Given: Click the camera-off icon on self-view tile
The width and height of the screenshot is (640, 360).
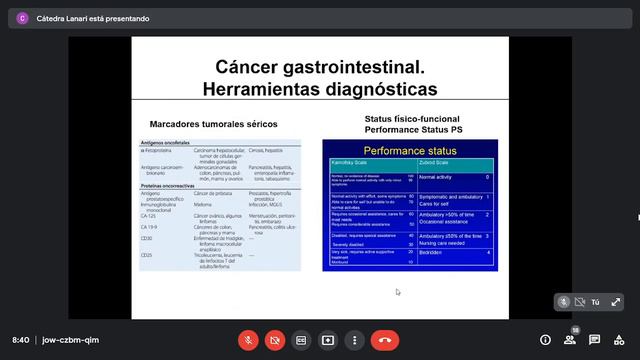Looking at the screenshot, I should (x=580, y=302).
